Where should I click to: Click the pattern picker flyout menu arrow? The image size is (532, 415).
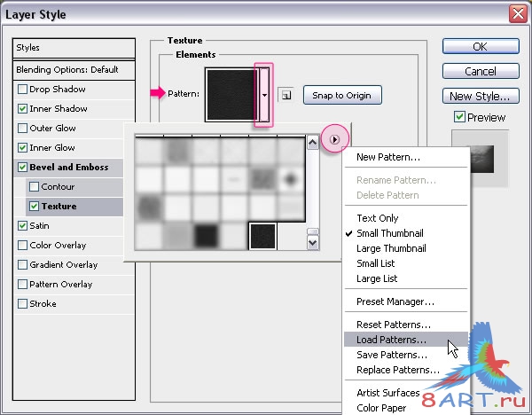click(x=334, y=139)
